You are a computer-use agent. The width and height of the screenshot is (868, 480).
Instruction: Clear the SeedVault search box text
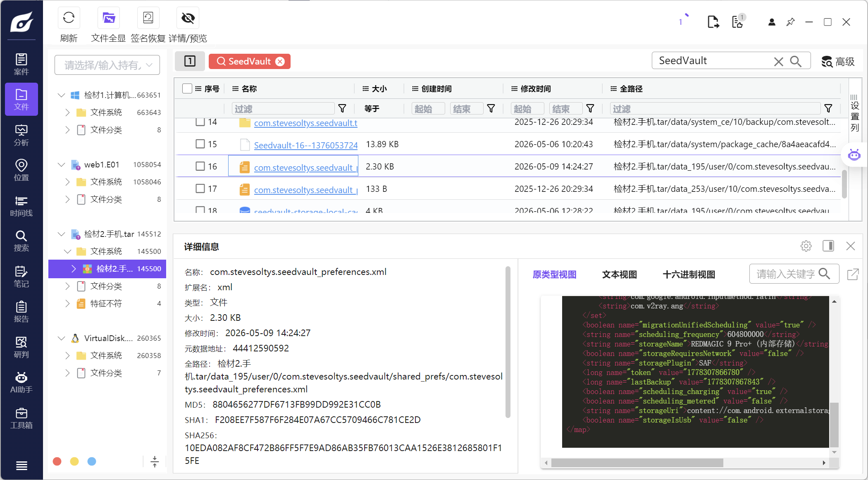[779, 62]
